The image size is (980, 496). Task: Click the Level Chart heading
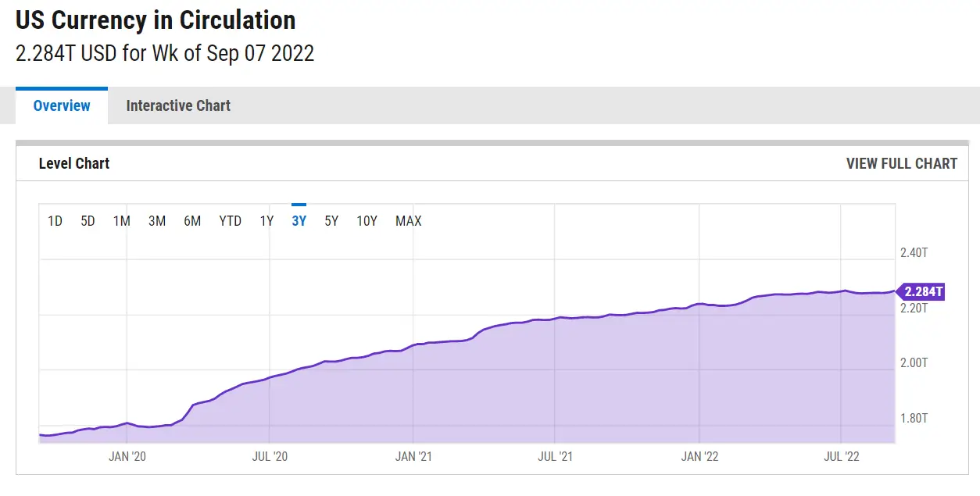74,163
